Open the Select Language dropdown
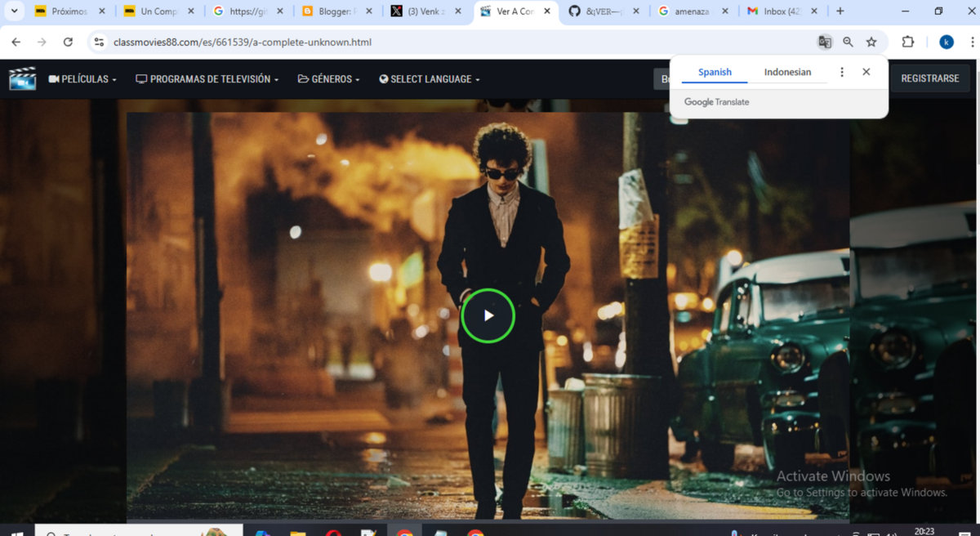The height and width of the screenshot is (536, 980). (x=430, y=79)
